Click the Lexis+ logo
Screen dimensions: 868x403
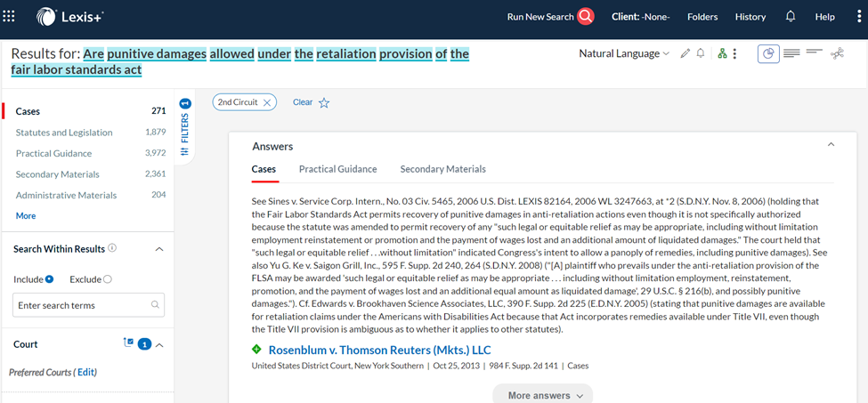click(69, 17)
